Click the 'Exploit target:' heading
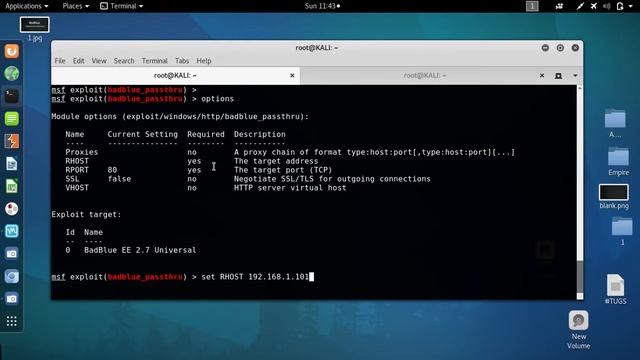Viewport: 640px width, 360px height. coord(86,214)
